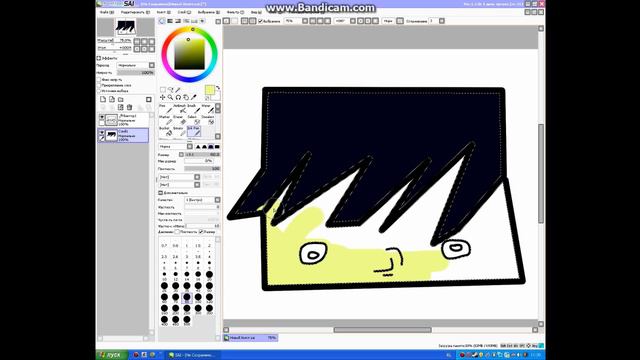
Task: Toggle the swatches panel icon
Action: [194, 21]
